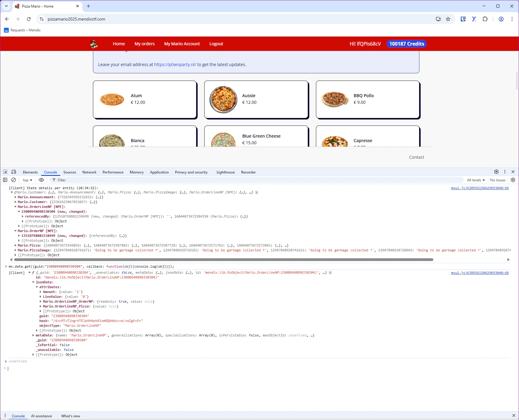Screen dimensions: 519x420
Task: Expand the Mario.Pizza entry in console
Action: click(15, 245)
